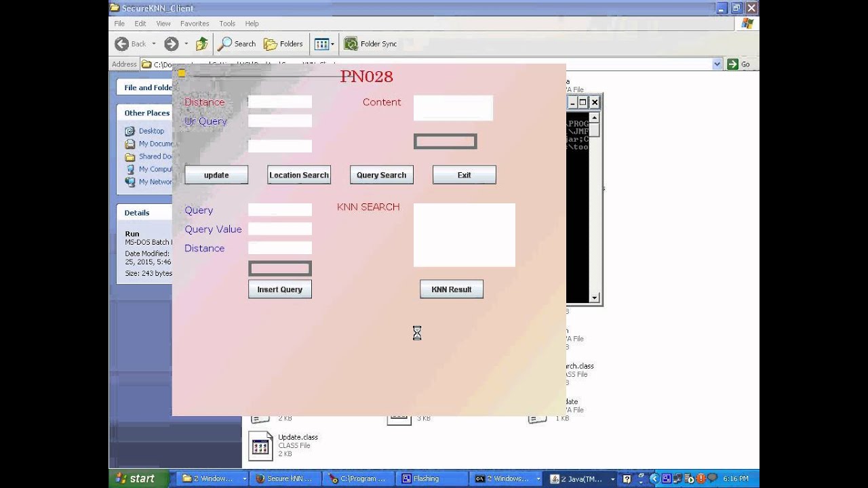Expand the Back history dropdown arrow
868x488 pixels.
tap(154, 44)
